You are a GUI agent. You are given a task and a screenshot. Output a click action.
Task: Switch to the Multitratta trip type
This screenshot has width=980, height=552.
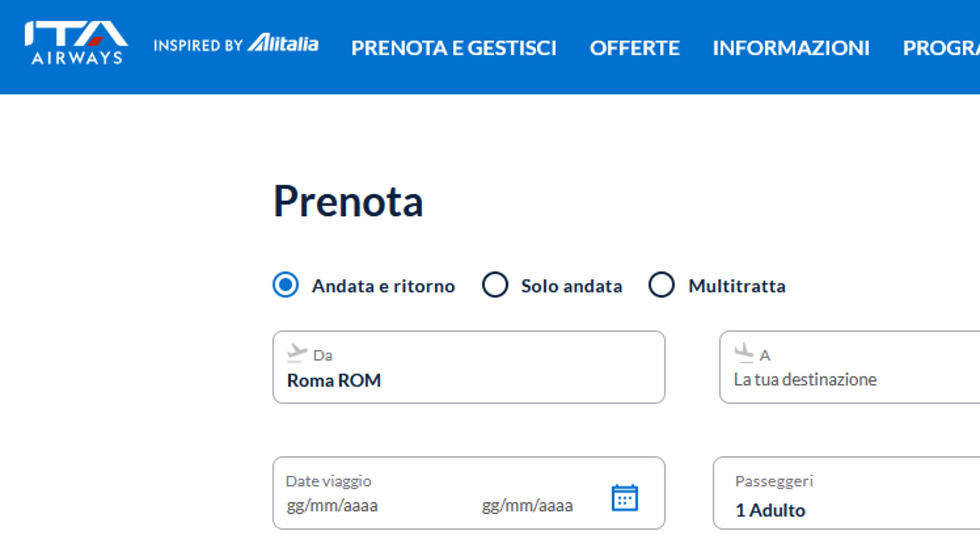tap(661, 285)
